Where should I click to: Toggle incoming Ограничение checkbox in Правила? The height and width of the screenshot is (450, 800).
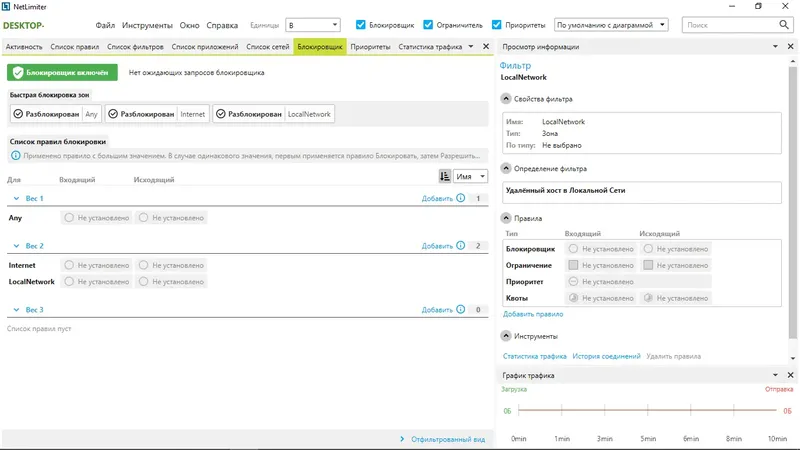tap(573, 265)
